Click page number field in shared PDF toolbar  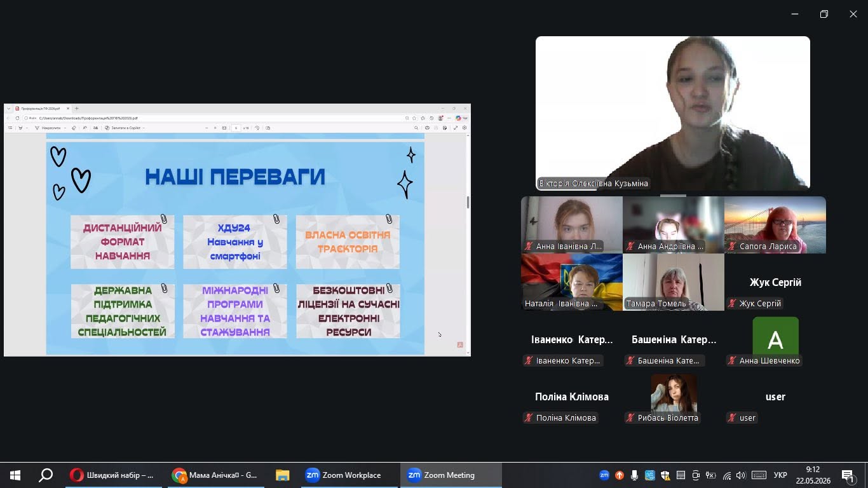coord(236,128)
